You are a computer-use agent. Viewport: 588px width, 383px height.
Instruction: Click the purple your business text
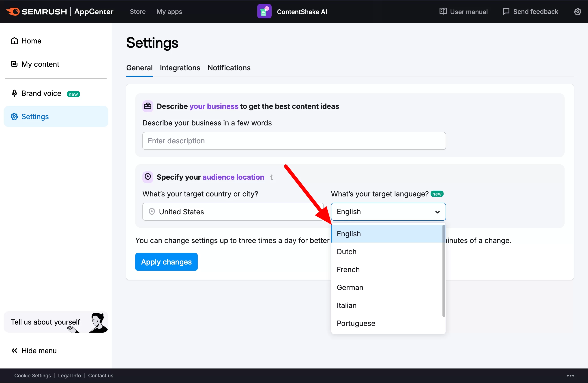pos(214,106)
